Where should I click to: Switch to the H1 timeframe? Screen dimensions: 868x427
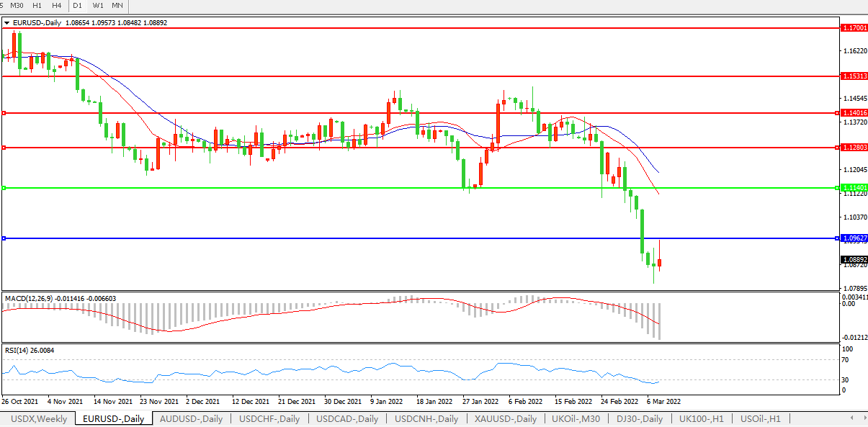pyautogui.click(x=37, y=6)
